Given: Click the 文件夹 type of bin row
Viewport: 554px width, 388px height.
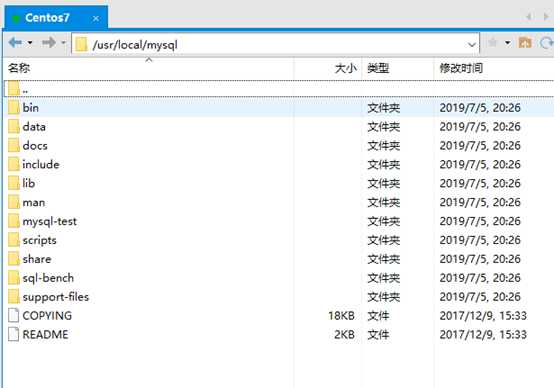Looking at the screenshot, I should [x=384, y=107].
